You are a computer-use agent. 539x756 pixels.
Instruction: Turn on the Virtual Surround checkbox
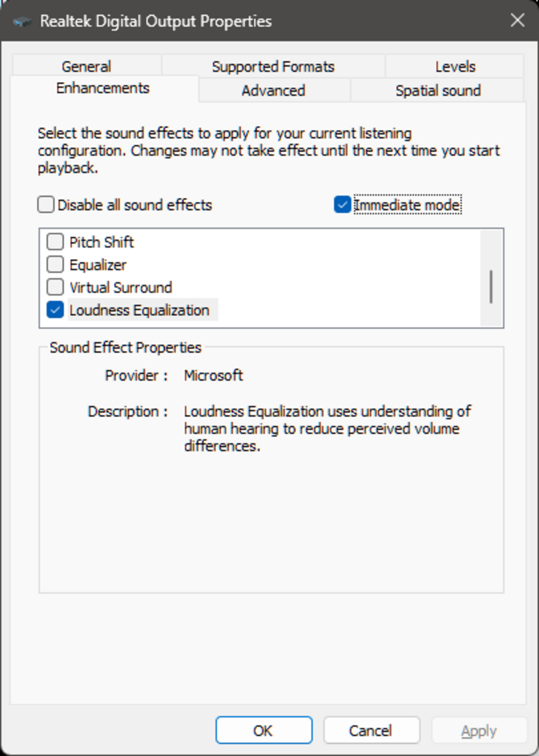click(55, 287)
